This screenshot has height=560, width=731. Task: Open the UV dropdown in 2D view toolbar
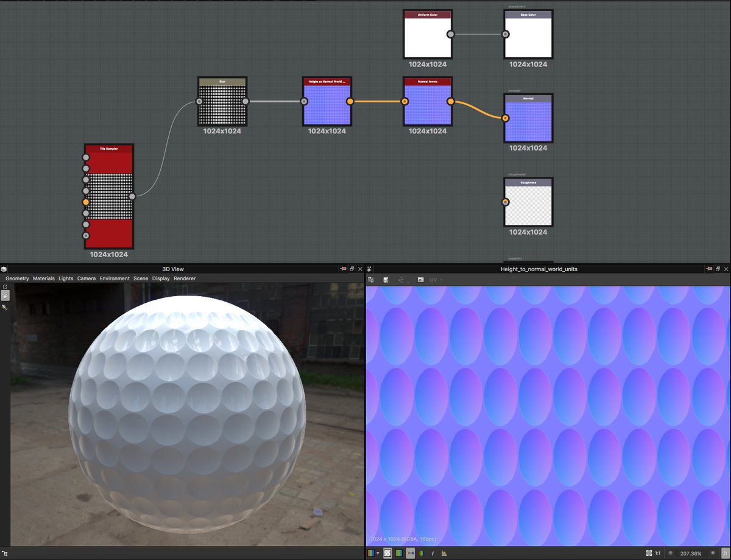point(434,279)
